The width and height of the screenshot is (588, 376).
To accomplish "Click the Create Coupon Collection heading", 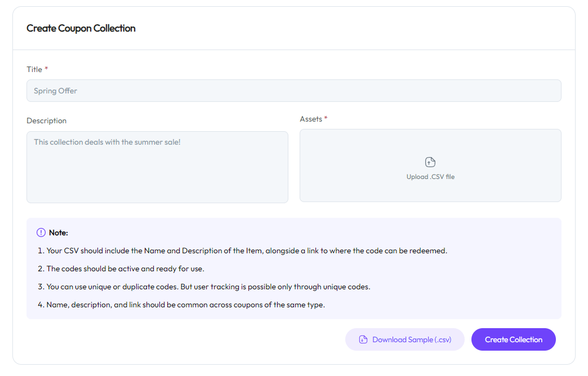I will click(81, 28).
